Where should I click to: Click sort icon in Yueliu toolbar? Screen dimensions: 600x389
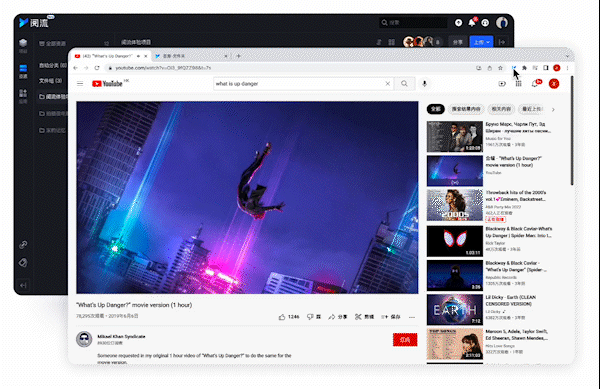(379, 42)
